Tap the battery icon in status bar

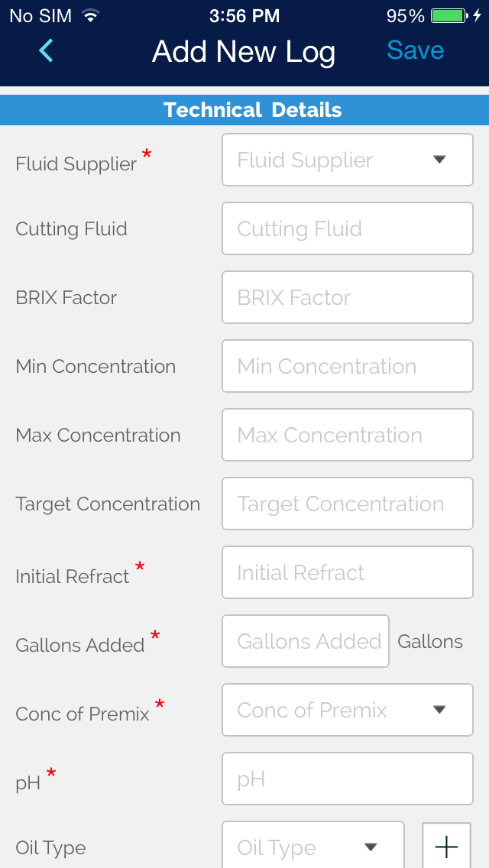449,15
